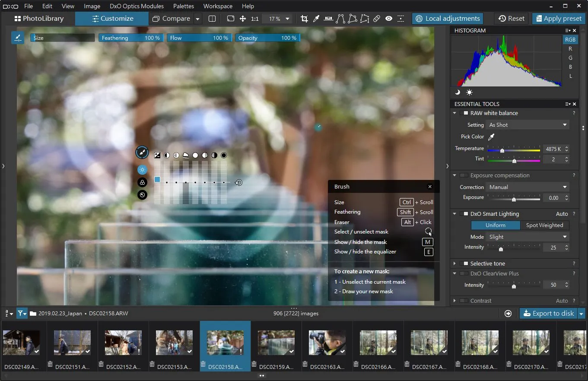Select the Light settings group in the equalizer
The width and height of the screenshot is (588, 381).
(142, 170)
